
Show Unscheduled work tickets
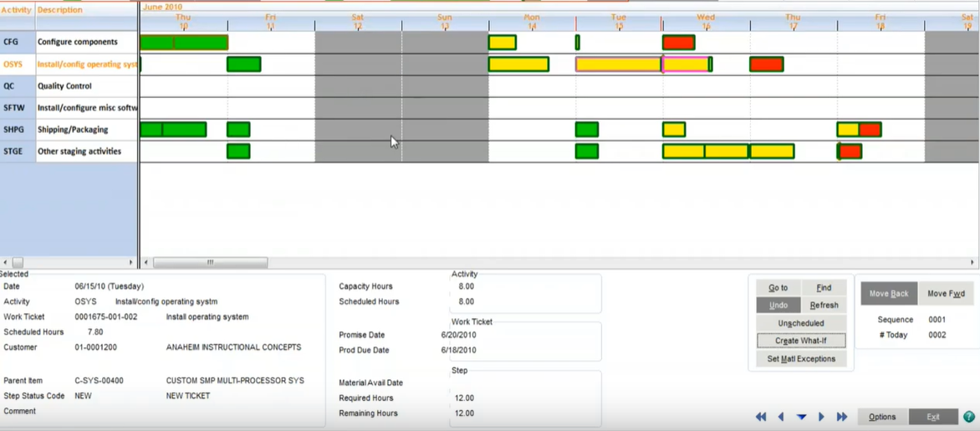801,323
